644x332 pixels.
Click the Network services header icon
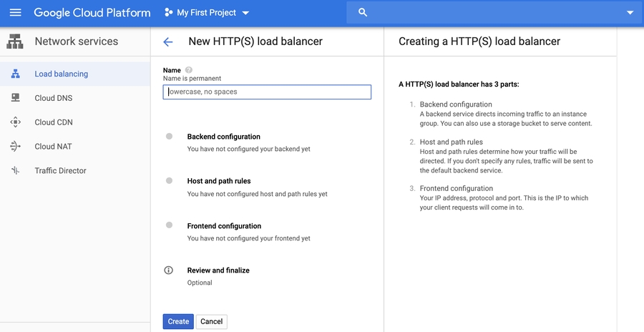click(x=15, y=41)
